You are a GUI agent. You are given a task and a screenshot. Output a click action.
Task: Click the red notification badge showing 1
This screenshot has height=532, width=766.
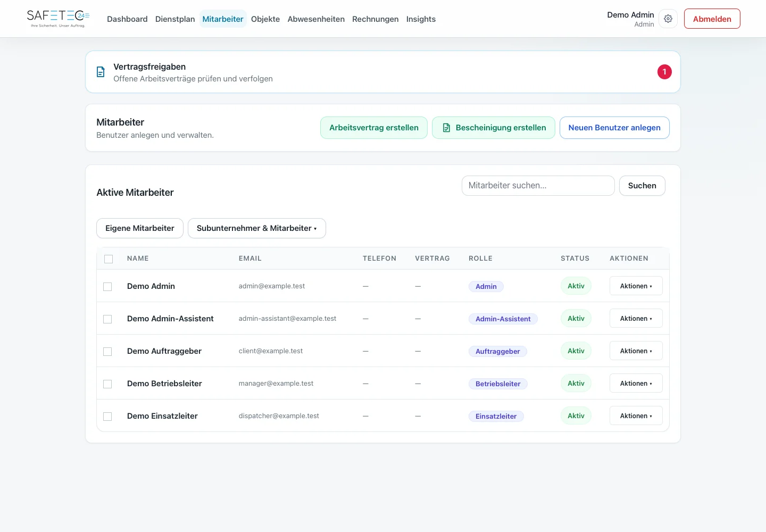point(664,72)
